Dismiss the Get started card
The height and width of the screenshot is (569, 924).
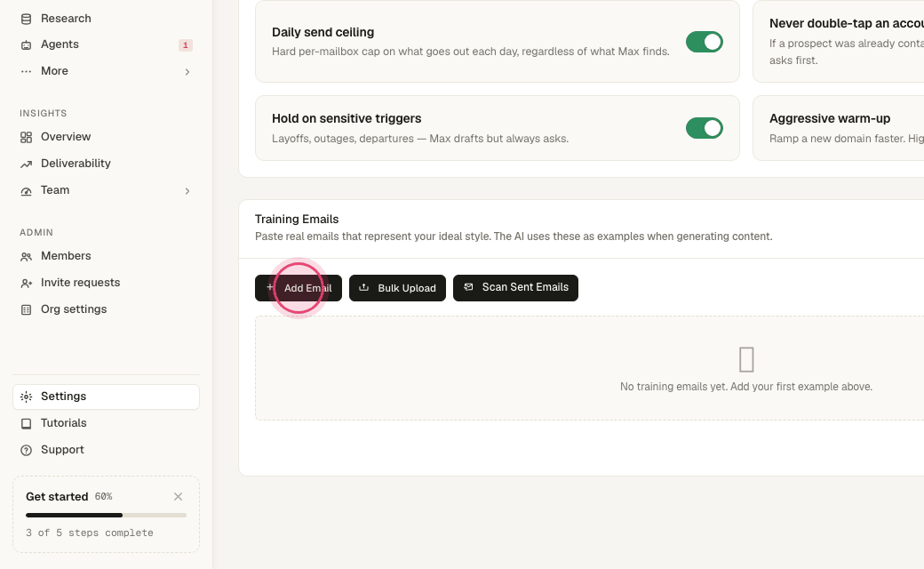pyautogui.click(x=178, y=497)
